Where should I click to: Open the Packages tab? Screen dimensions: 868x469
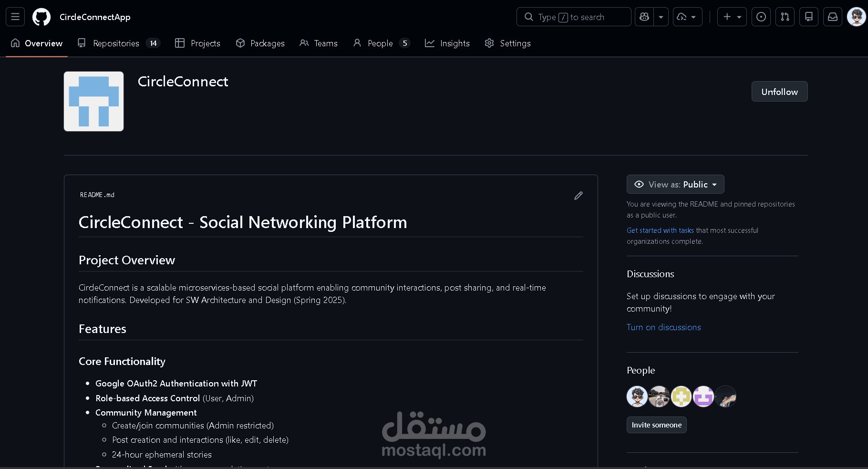[x=260, y=43]
